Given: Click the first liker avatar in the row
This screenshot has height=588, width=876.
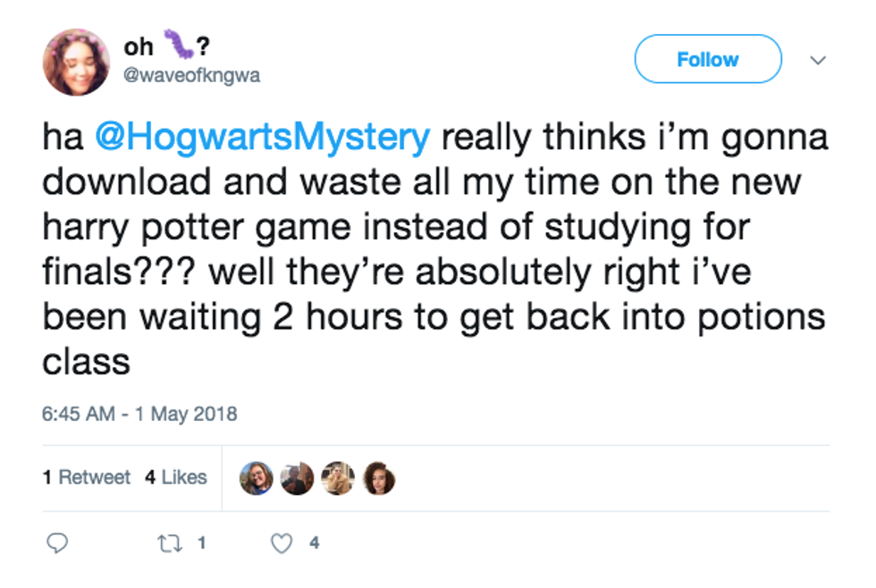Looking at the screenshot, I should pyautogui.click(x=257, y=478).
